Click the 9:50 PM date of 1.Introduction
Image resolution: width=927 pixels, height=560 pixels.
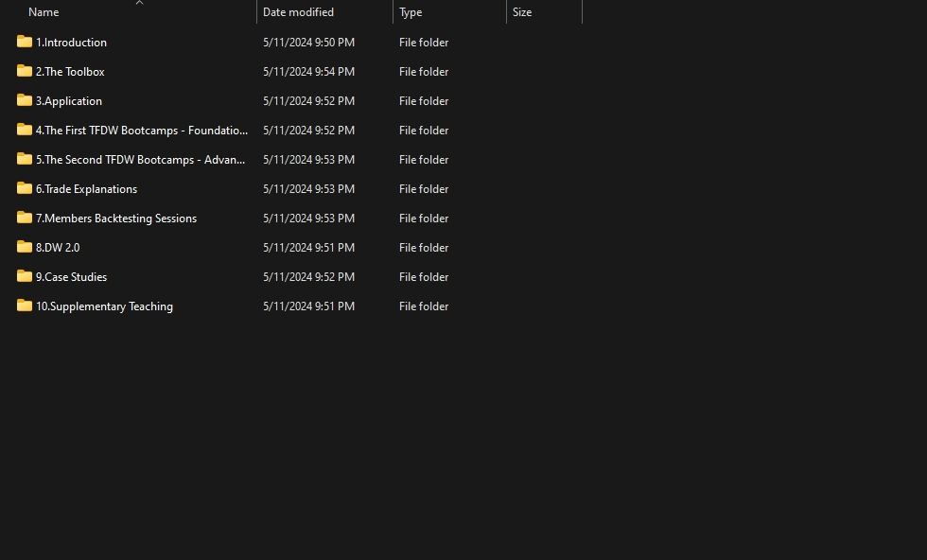tap(308, 42)
